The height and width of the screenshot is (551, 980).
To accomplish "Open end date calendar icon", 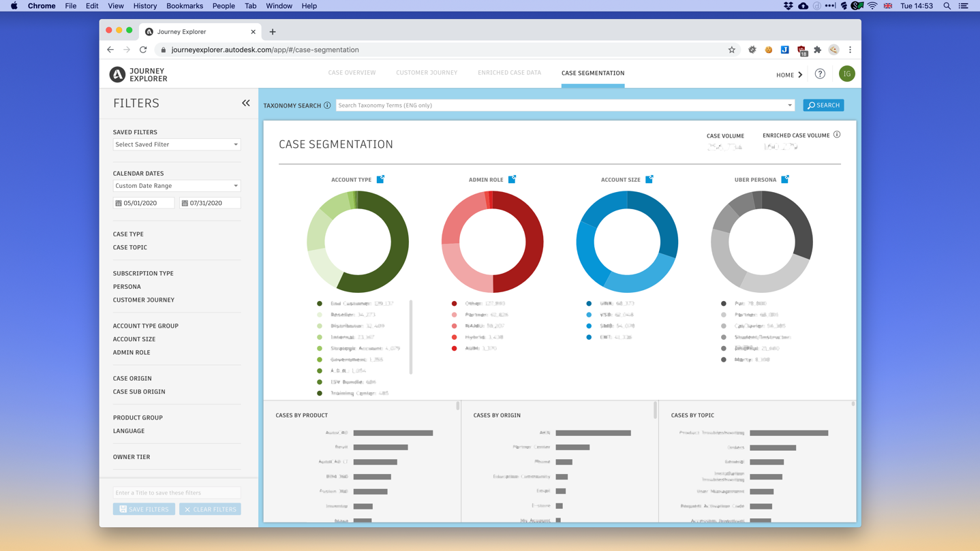I will 185,203.
